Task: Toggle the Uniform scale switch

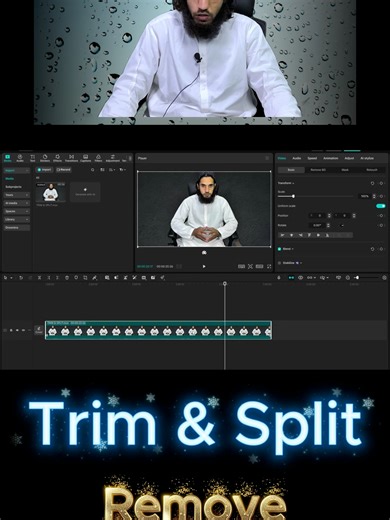Action: (381, 206)
